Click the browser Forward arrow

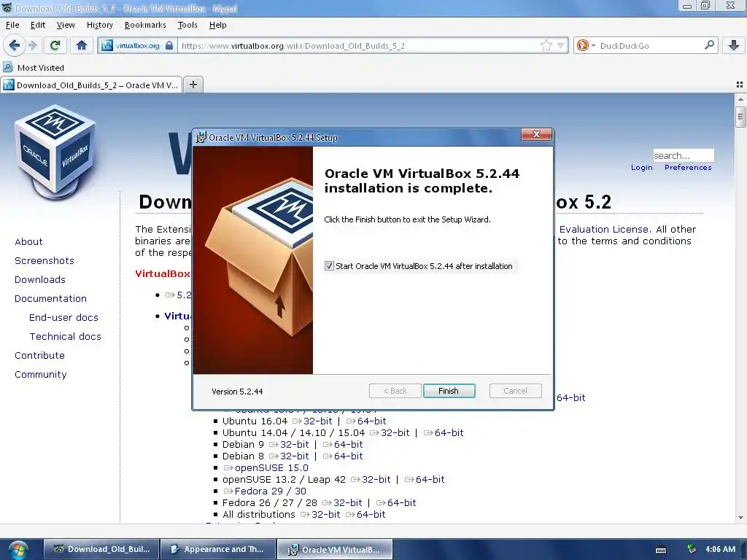tap(32, 45)
